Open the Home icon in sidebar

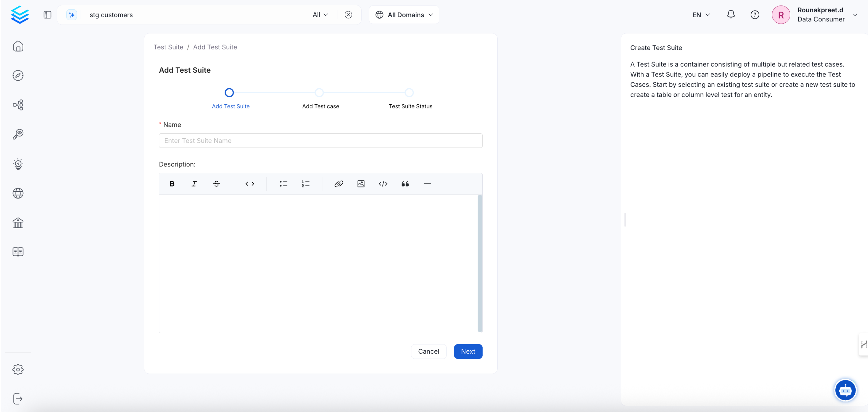pyautogui.click(x=18, y=46)
